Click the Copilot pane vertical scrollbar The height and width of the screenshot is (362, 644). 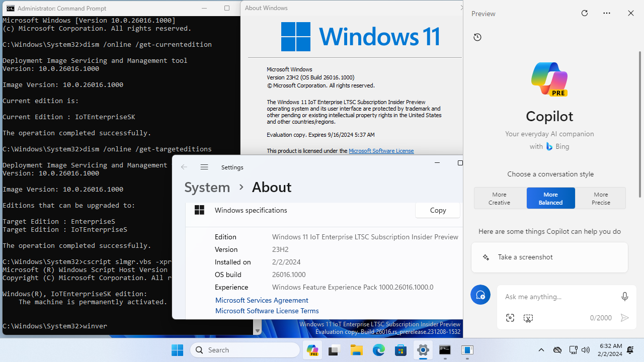coord(640,124)
